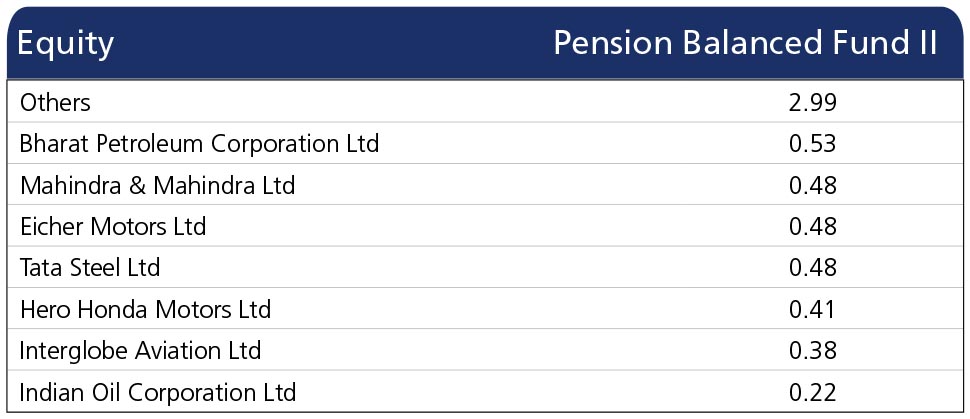The height and width of the screenshot is (419, 970).
Task: Click the word Fund in header
Action: 863,43
